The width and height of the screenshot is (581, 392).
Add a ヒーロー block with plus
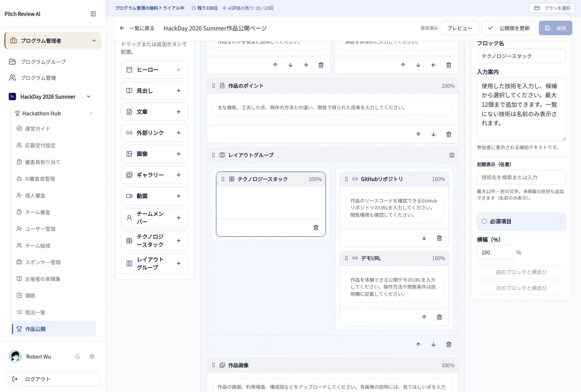[178, 70]
